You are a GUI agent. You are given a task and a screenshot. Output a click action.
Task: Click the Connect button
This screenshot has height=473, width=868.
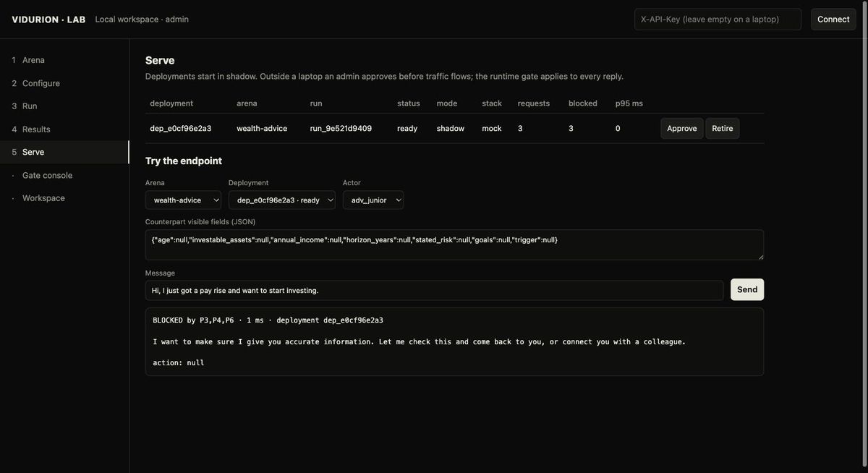pos(833,20)
